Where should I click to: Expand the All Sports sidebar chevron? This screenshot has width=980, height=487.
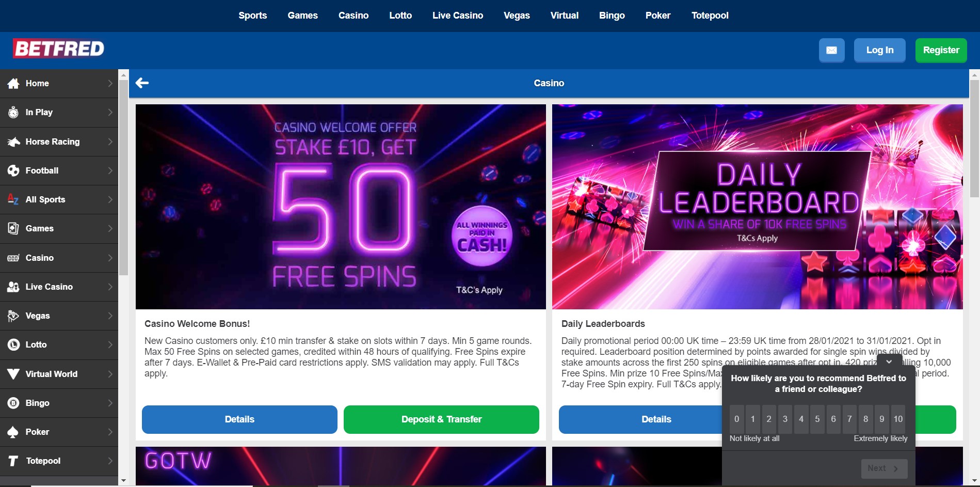[110, 199]
